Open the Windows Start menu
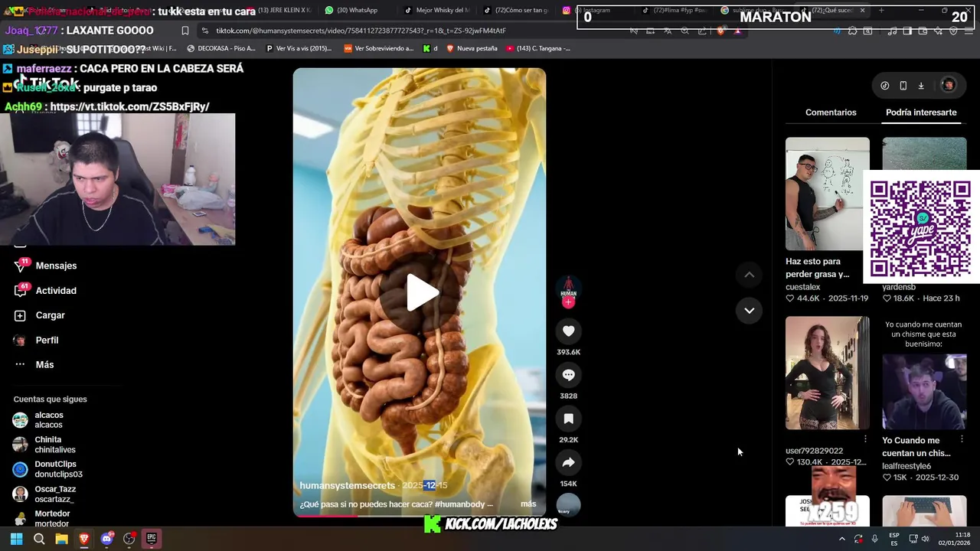Screen dimensions: 980x551 16,539
